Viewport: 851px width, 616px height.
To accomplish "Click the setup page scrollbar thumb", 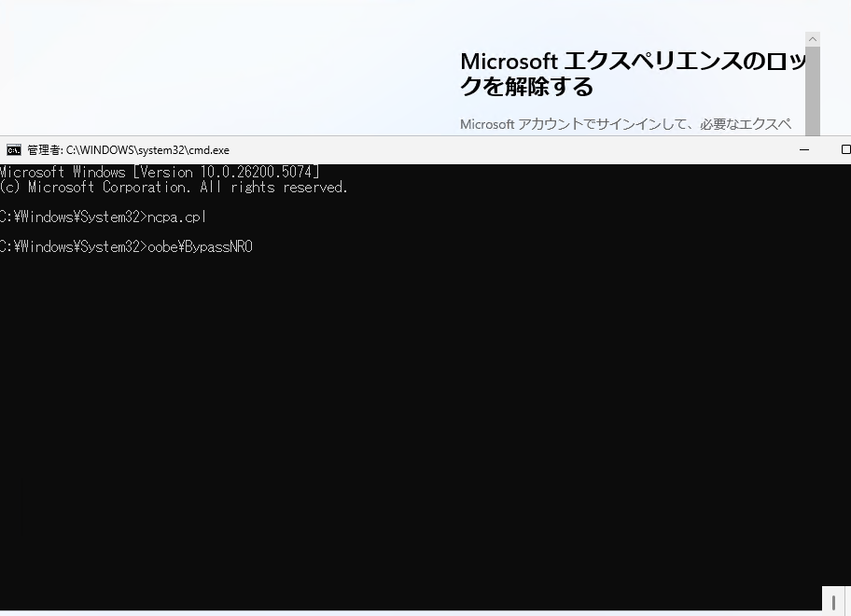I will [x=813, y=91].
